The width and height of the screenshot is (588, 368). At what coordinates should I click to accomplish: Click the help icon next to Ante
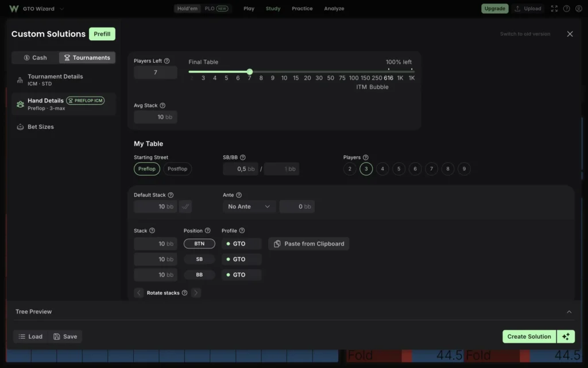coord(239,195)
